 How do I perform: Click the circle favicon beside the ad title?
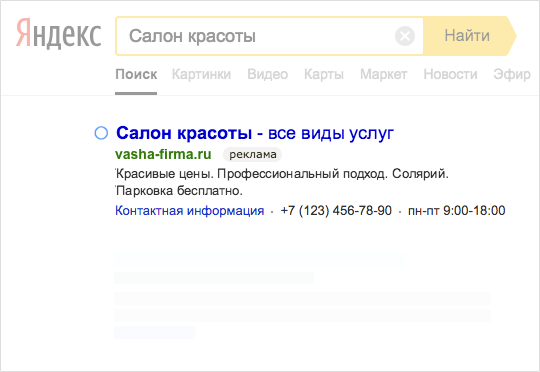tap(101, 133)
